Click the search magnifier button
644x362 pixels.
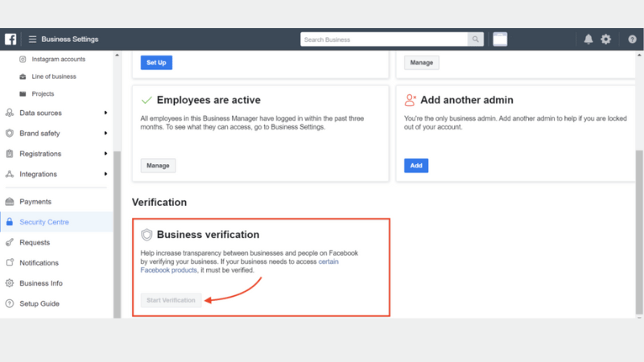pos(477,39)
